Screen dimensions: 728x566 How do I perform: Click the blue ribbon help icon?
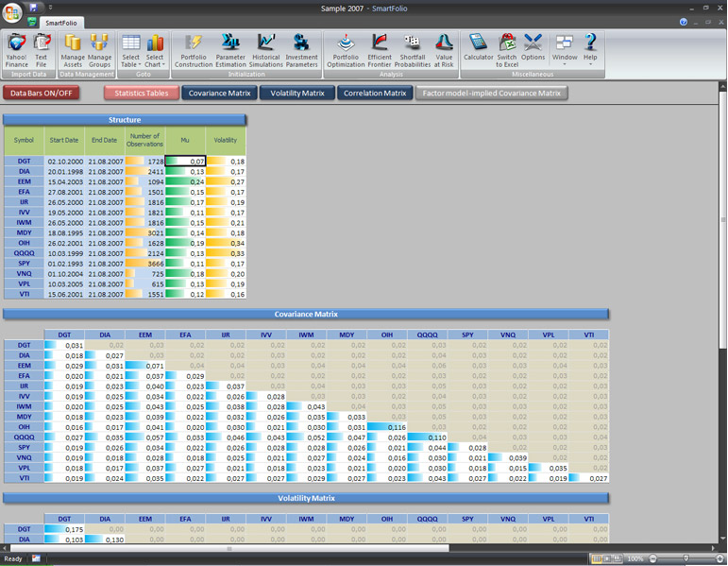tap(683, 23)
